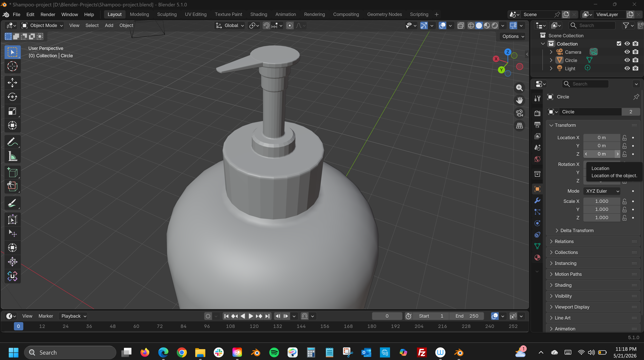
Task: Select the Transform tool
Action: (12, 126)
